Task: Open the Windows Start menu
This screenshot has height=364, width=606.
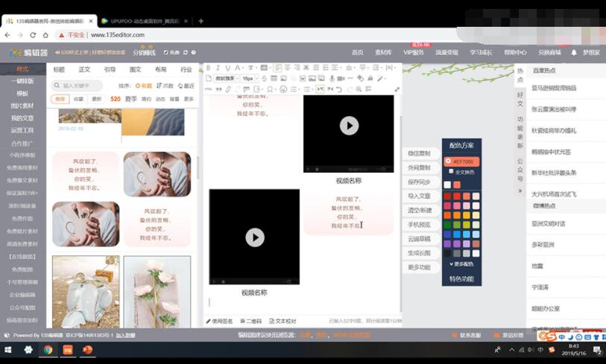Action: [x=7, y=350]
